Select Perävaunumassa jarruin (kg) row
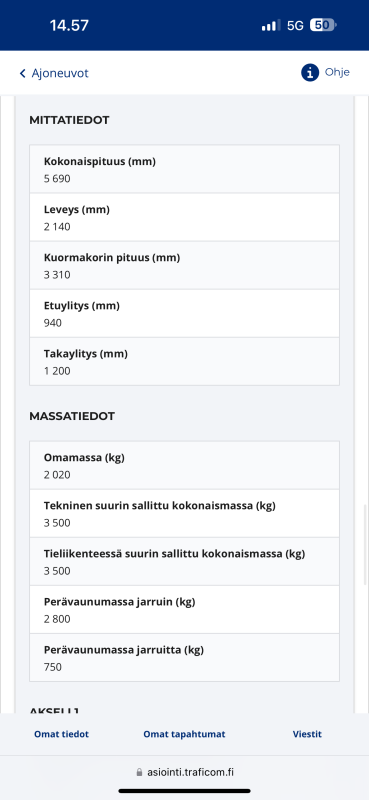This screenshot has height=800, width=369. point(184,609)
